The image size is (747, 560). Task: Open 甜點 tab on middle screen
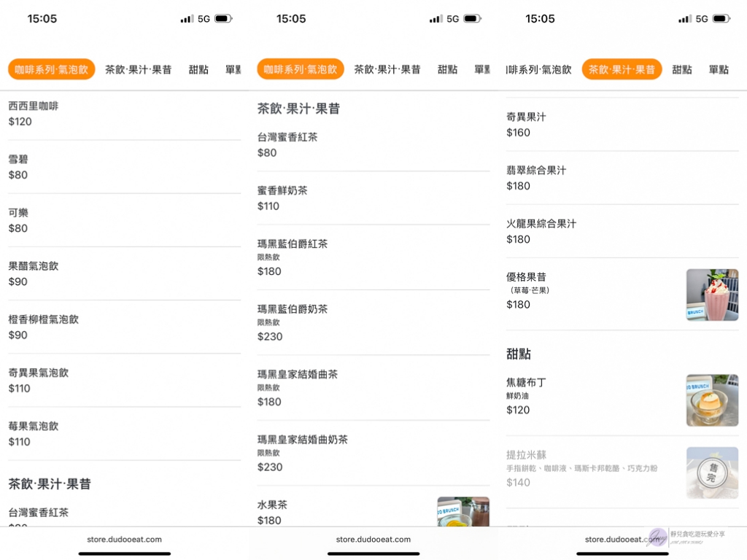tap(448, 69)
